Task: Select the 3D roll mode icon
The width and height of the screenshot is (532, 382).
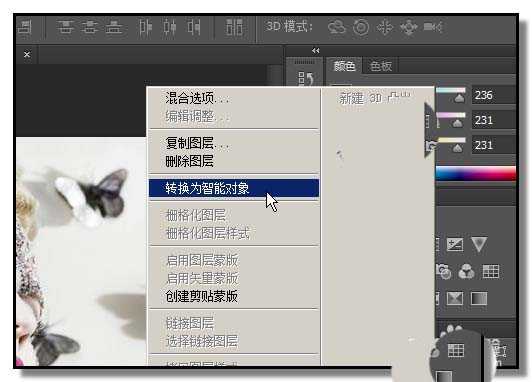Action: pos(361,27)
